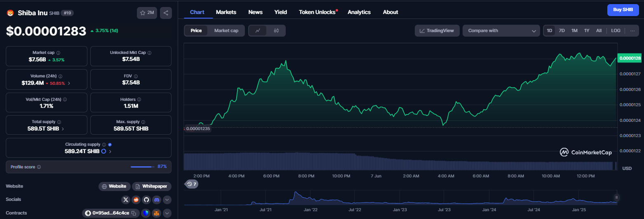Viewport: 644px width, 219px height.
Task: Open the Discord social link
Action: pyautogui.click(x=156, y=200)
